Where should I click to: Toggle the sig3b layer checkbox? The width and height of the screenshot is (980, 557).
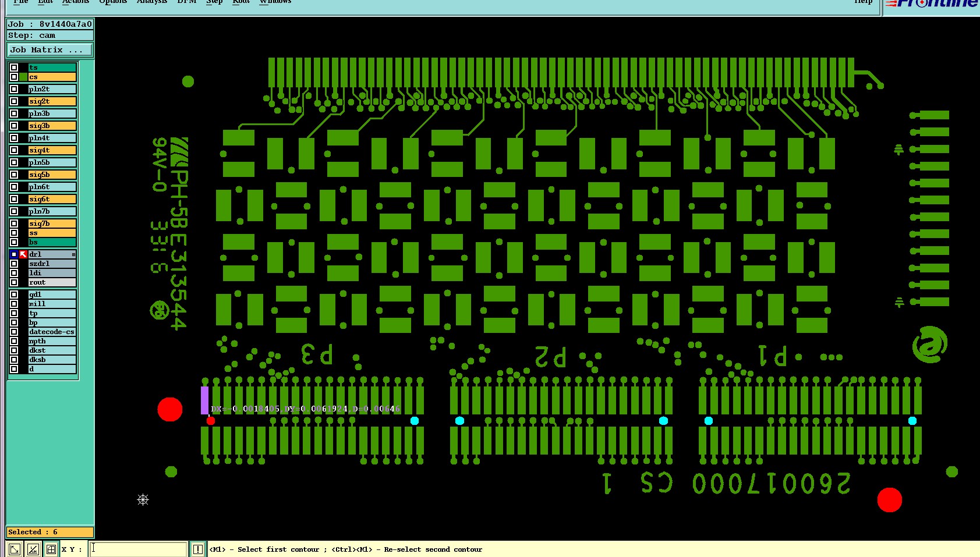[x=14, y=126]
